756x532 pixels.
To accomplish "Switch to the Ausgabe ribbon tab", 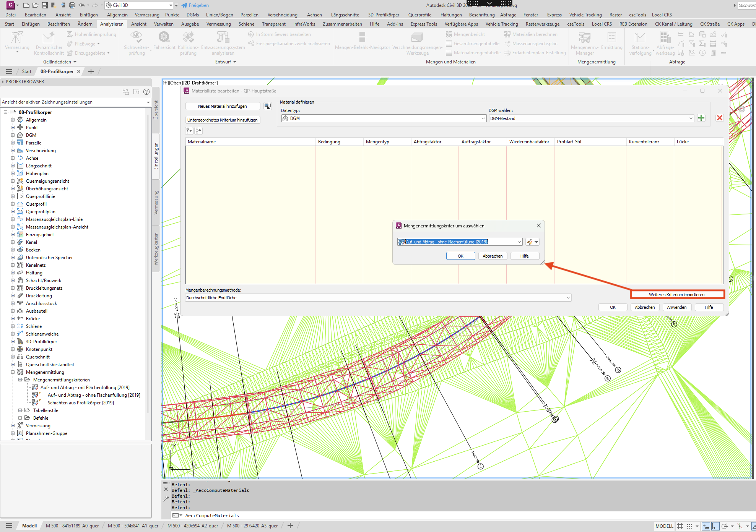I will 190,24.
